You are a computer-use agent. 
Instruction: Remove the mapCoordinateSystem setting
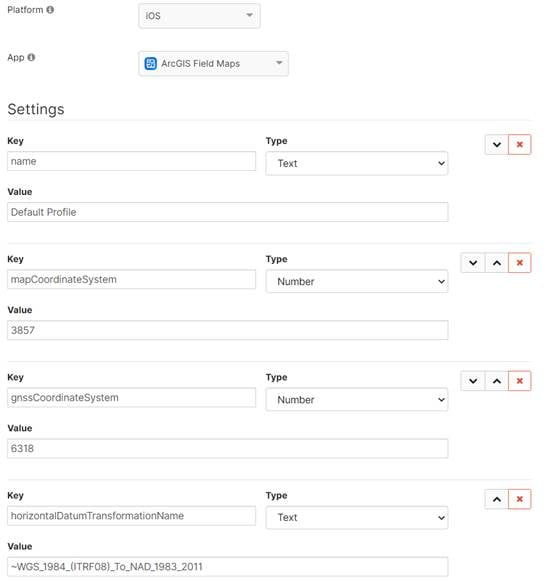520,263
